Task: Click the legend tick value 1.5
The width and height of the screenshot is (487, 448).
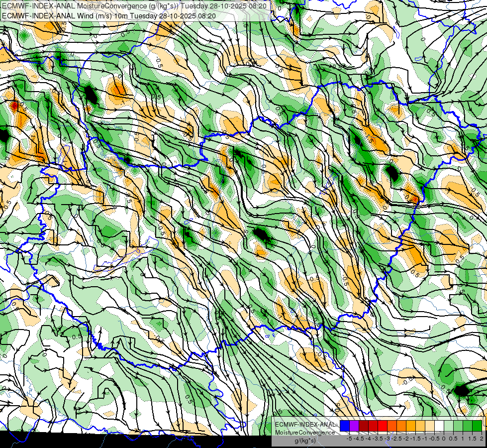Action: coord(472,439)
